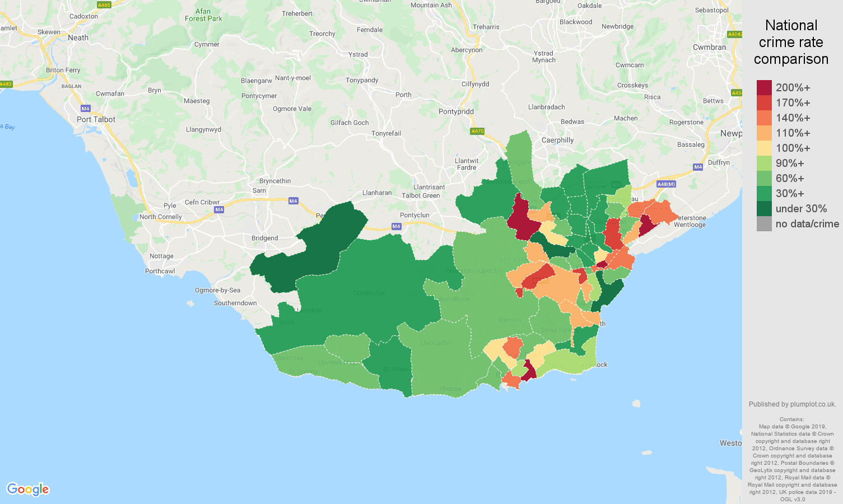This screenshot has width=843, height=504.
Task: Click the A483 road shield near Baglan
Action: point(5,85)
